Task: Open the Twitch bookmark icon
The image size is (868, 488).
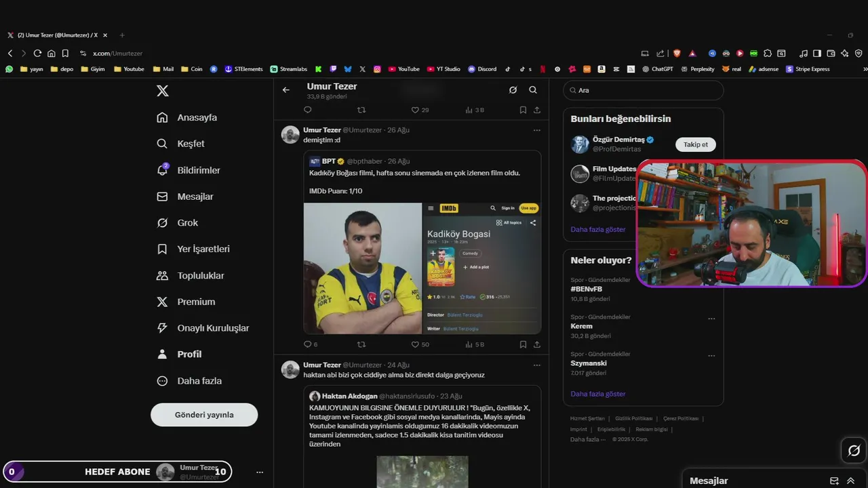Action: (x=333, y=68)
